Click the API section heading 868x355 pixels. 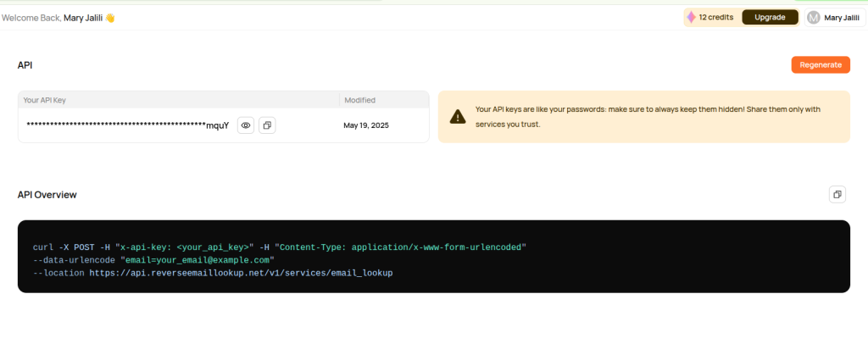(x=25, y=64)
